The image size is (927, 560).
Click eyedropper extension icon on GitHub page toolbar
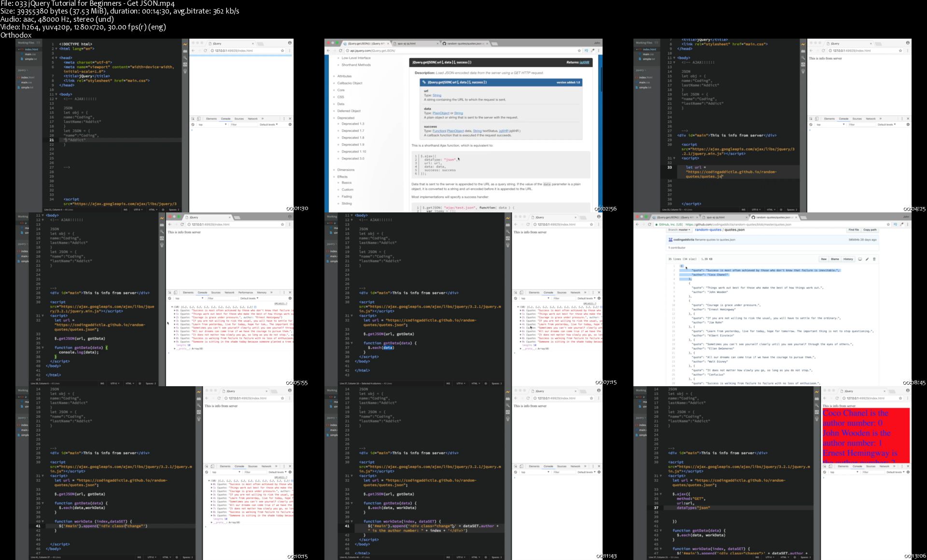(901, 224)
